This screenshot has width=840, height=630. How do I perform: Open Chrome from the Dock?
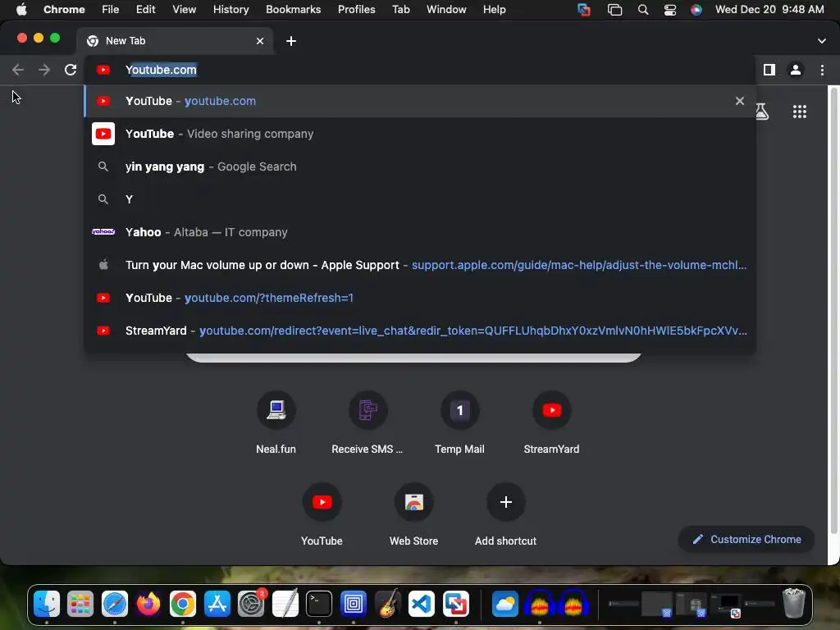pos(183,605)
